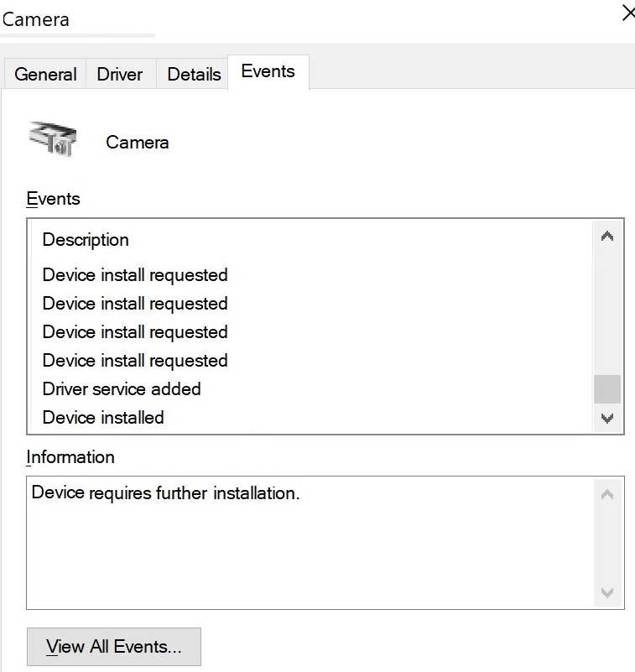Select the Events tab

268,71
